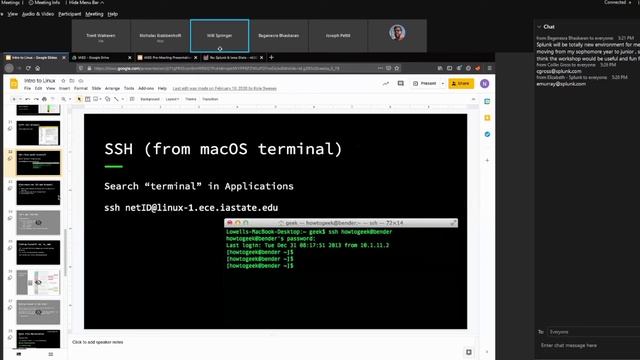Open the Webex Meeting menu
640x360 pixels.
[94, 14]
